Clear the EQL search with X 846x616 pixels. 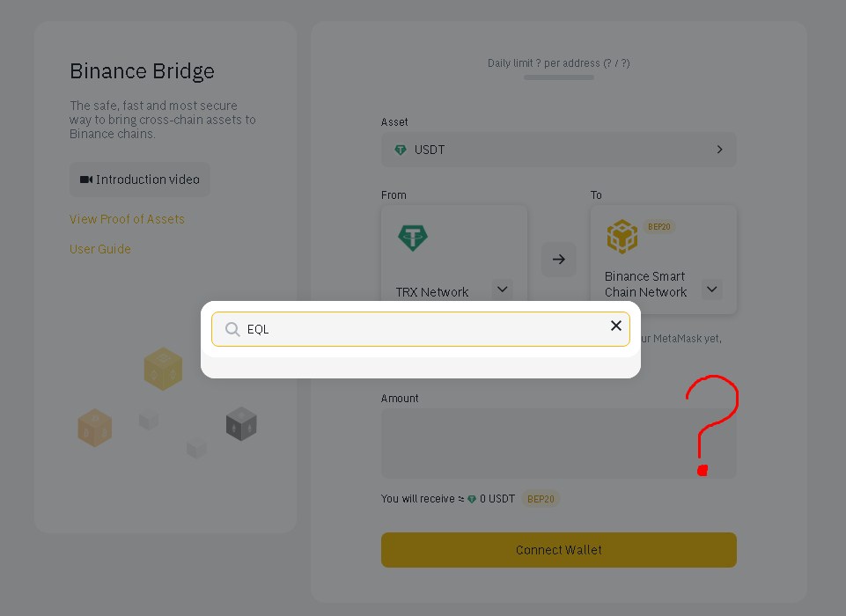tap(616, 326)
